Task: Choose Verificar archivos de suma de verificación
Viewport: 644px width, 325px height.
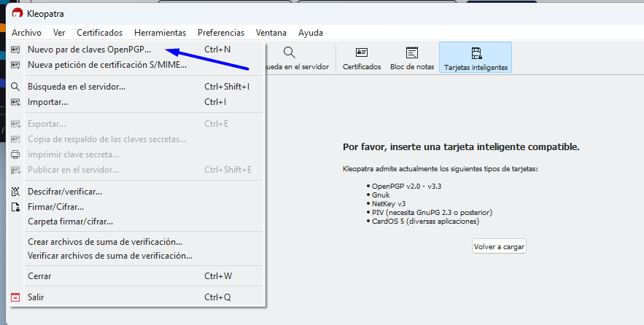Action: [x=136, y=256]
